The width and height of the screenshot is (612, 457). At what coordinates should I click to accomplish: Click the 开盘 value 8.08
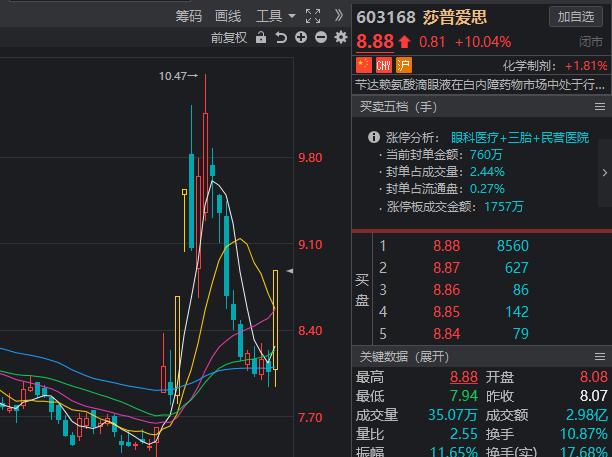coord(594,377)
